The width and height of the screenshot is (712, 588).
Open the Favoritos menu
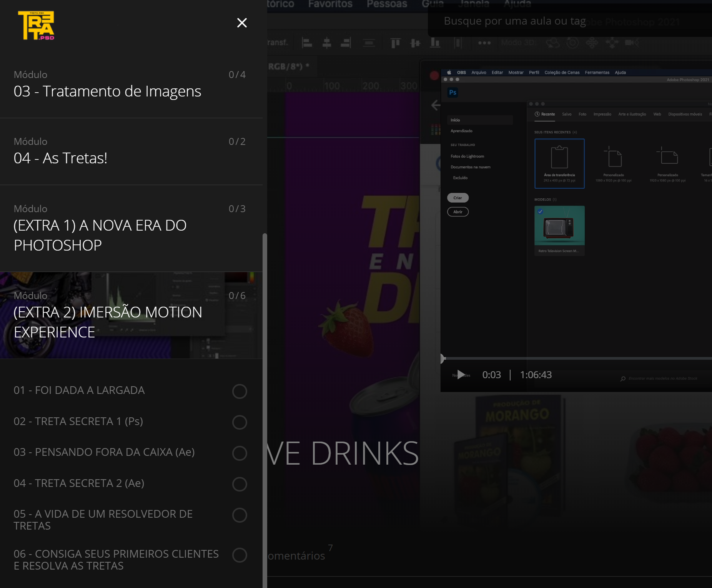coord(330,4)
